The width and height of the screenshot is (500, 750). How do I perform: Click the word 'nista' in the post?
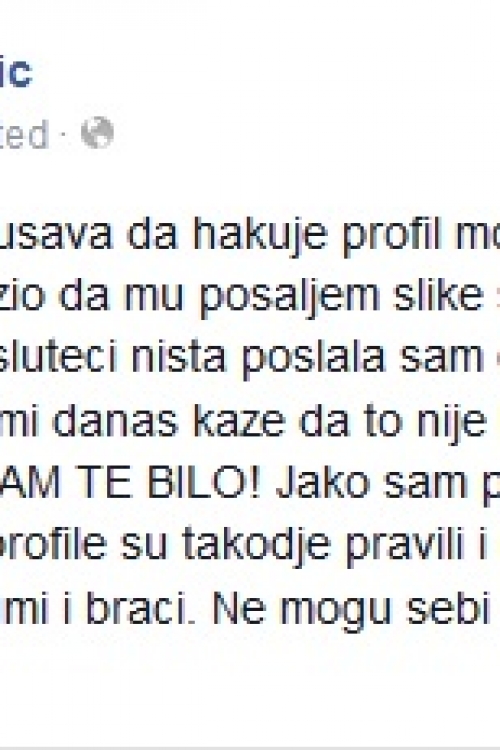coord(178,359)
